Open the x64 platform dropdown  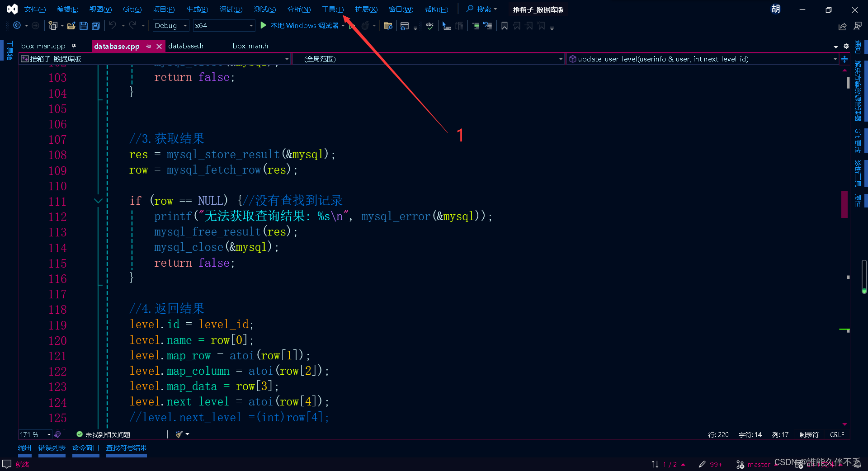pyautogui.click(x=224, y=26)
